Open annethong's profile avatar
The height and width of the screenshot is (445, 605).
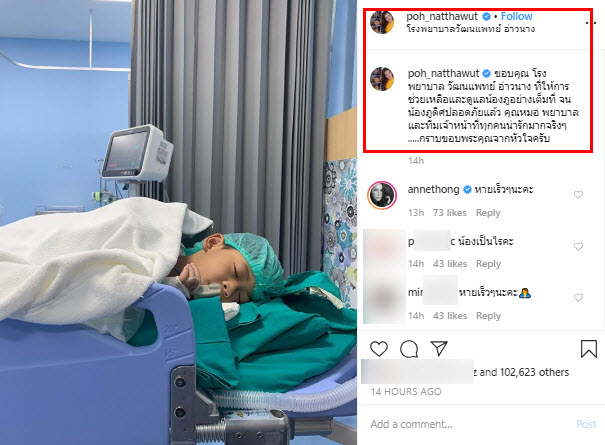pos(382,195)
